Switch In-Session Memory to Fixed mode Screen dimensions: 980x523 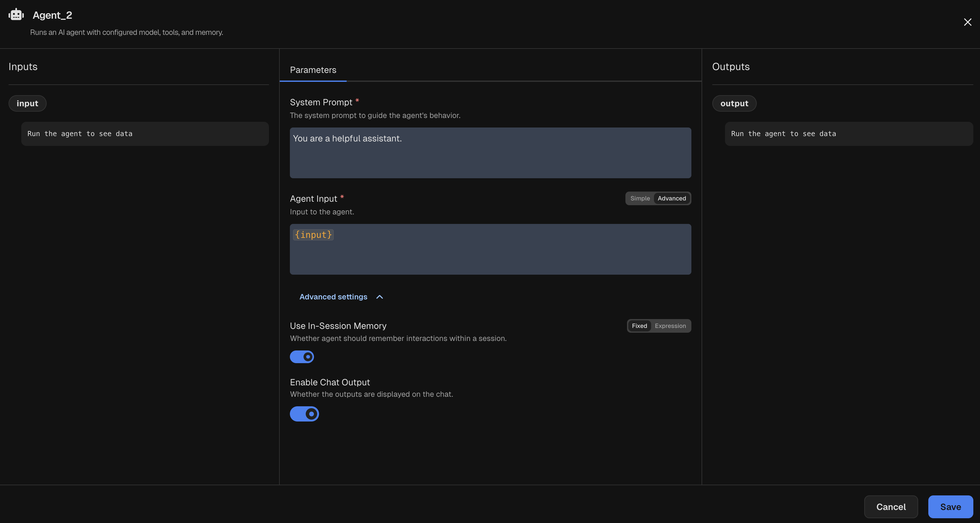point(639,326)
